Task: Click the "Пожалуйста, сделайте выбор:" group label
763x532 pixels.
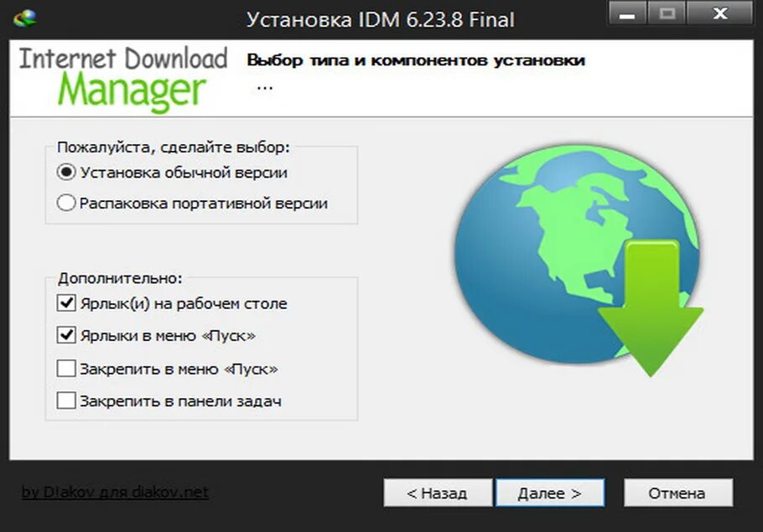Action: coord(174,147)
